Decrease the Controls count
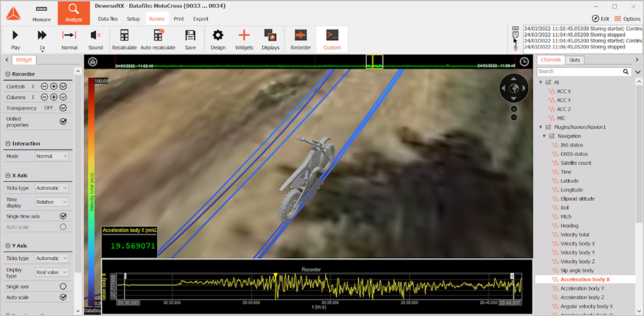This screenshot has width=644, height=316. coord(44,86)
